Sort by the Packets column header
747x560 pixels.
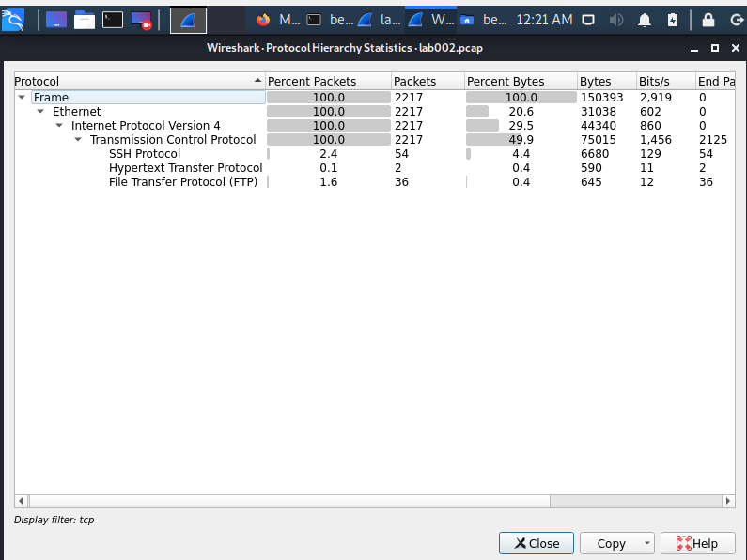click(428, 82)
